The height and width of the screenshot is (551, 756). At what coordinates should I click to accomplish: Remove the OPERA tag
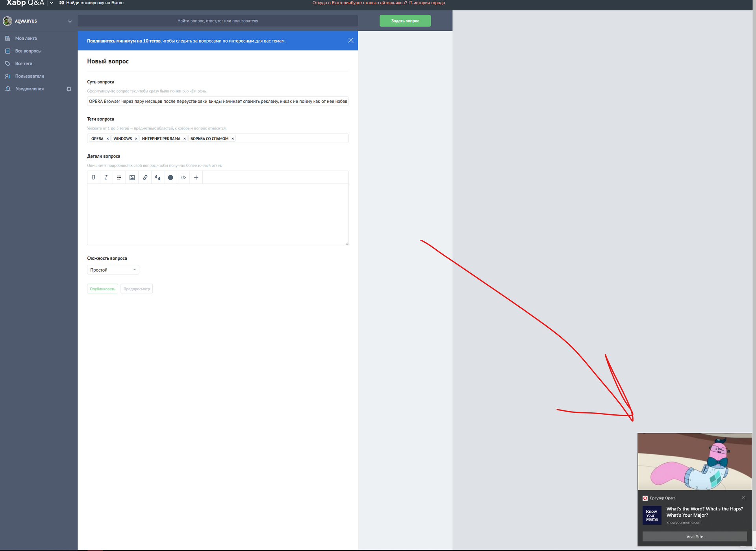click(107, 139)
